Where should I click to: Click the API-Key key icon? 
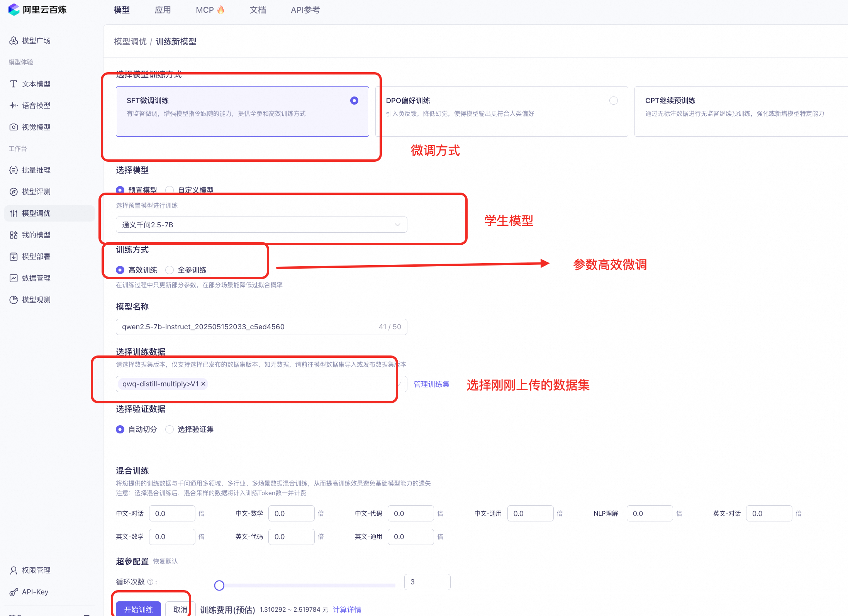tap(14, 592)
